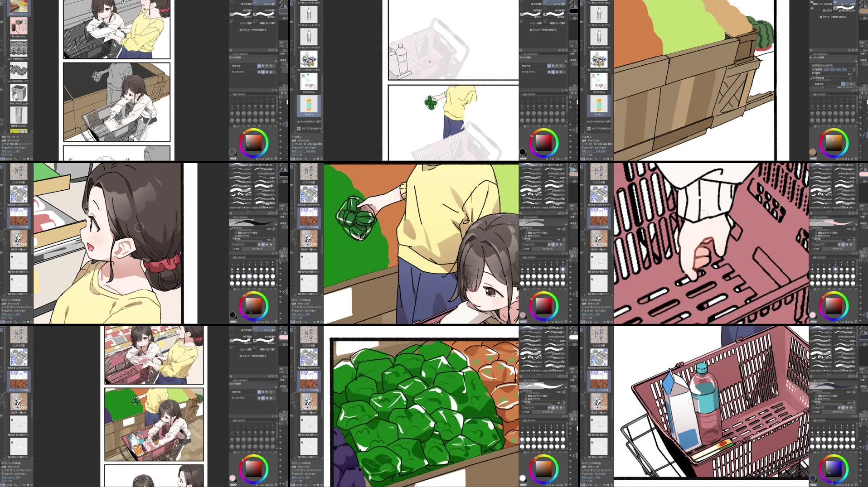Select 3D tile material in green vegetable bags window

click(x=309, y=357)
